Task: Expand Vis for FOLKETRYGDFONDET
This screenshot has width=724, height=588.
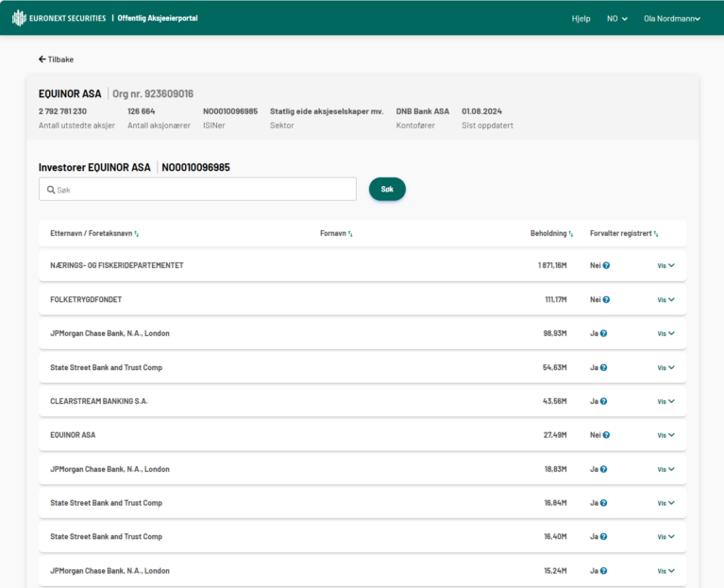Action: pyautogui.click(x=665, y=299)
